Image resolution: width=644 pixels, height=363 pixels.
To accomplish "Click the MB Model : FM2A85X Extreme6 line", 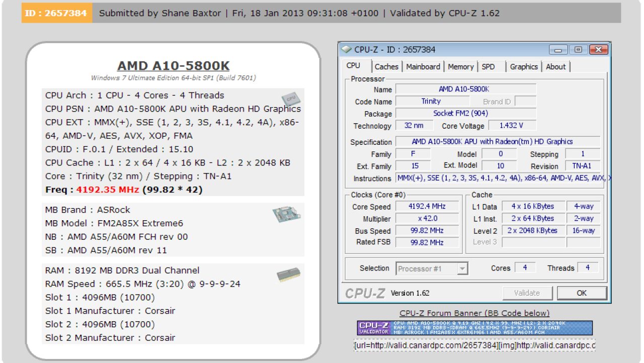I will click(114, 223).
